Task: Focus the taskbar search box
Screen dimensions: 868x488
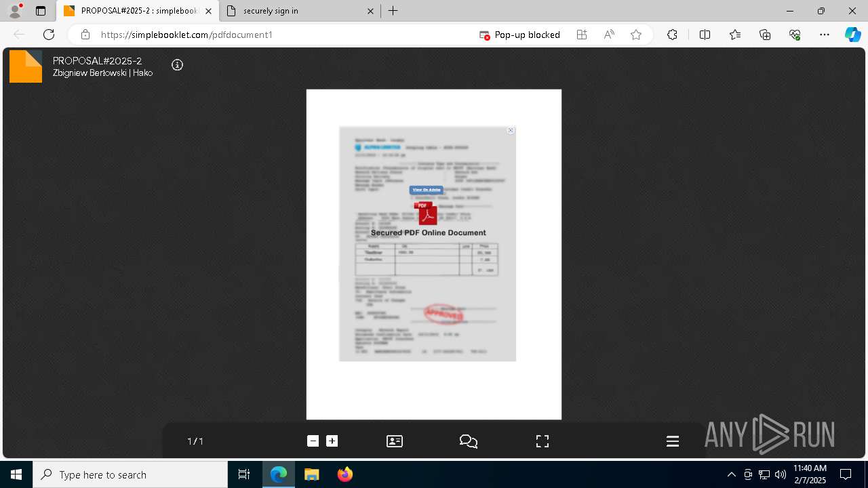Action: click(130, 474)
